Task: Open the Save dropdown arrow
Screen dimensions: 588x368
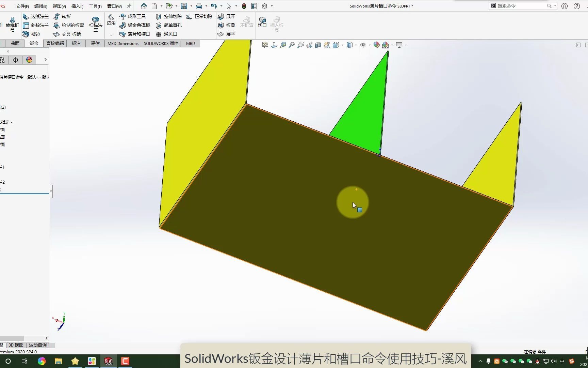Action: coord(191,6)
